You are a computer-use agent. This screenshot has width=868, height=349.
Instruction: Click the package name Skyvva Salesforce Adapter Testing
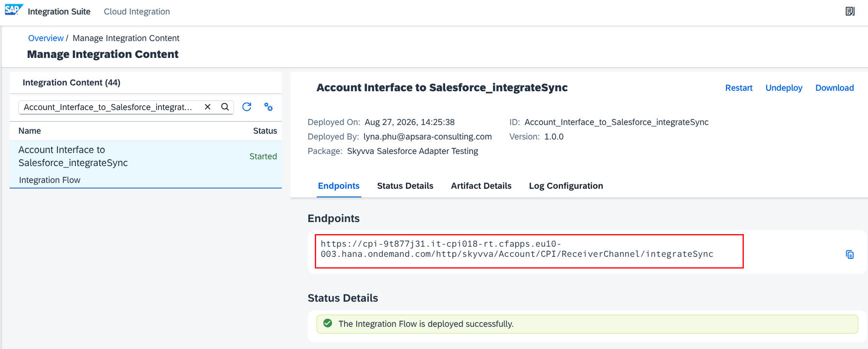point(413,151)
